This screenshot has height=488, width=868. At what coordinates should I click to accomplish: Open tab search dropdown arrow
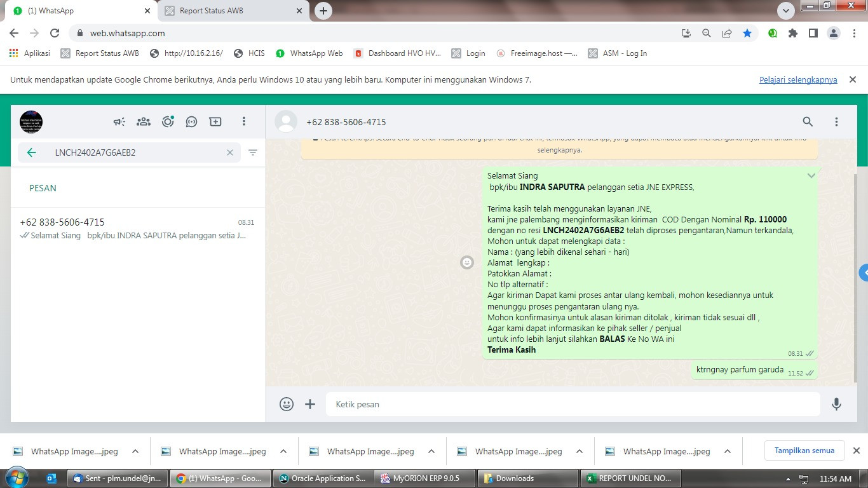787,11
